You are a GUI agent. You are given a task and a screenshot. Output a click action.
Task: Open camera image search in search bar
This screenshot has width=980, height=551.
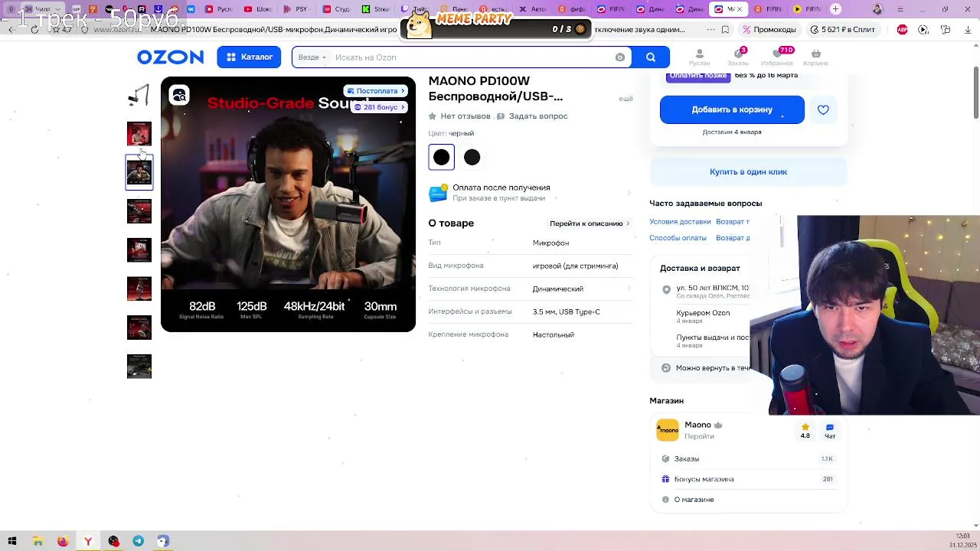(620, 57)
